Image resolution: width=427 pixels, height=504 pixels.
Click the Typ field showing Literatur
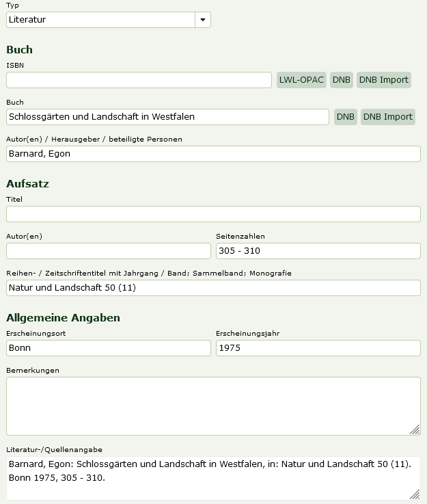(x=100, y=20)
